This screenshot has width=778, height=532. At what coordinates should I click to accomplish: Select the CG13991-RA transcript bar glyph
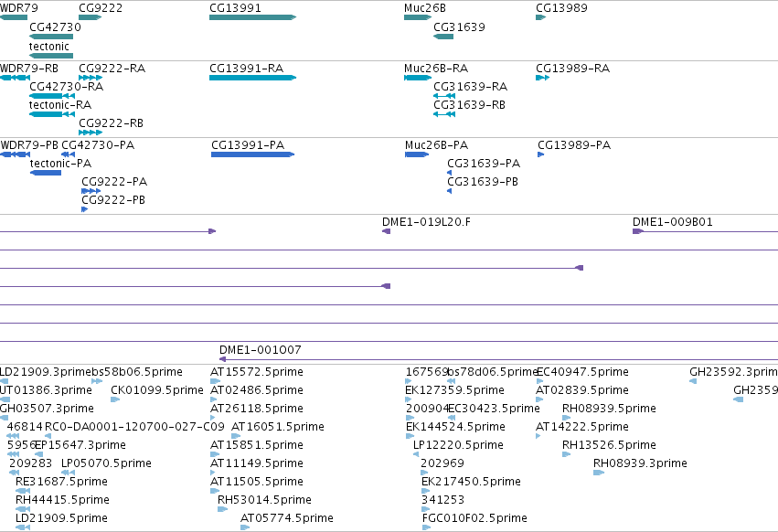[x=252, y=78]
